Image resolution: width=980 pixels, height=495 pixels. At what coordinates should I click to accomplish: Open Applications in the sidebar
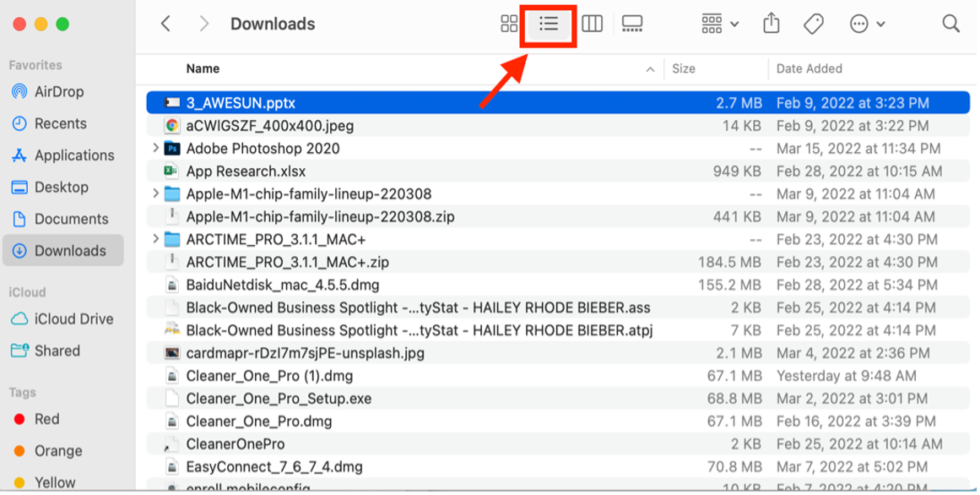click(74, 155)
